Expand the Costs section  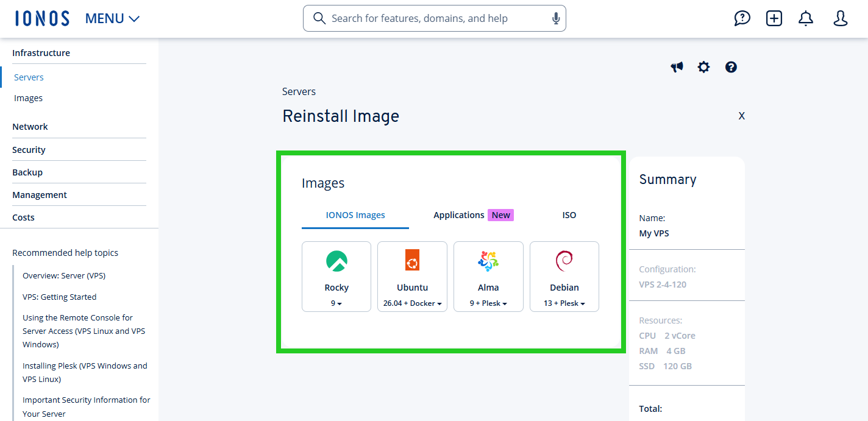[x=23, y=218]
